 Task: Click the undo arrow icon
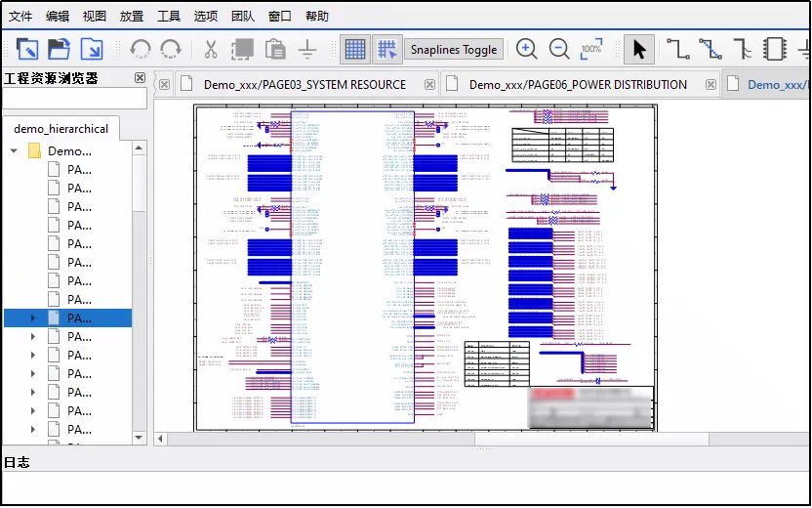140,49
